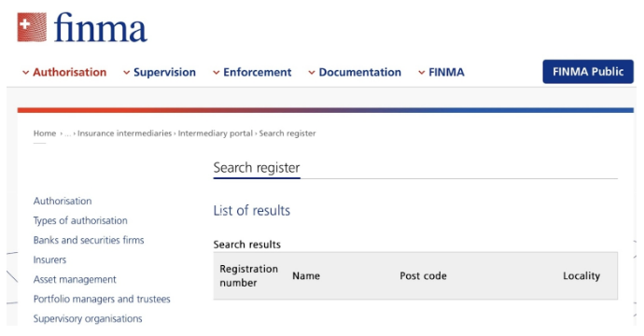The height and width of the screenshot is (336, 644).
Task: Open the FINMA menu item
Action: point(446,72)
